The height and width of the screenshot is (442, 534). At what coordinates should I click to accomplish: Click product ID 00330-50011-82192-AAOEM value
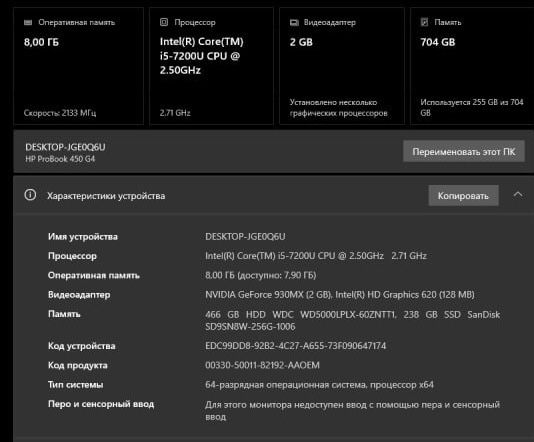pyautogui.click(x=262, y=365)
